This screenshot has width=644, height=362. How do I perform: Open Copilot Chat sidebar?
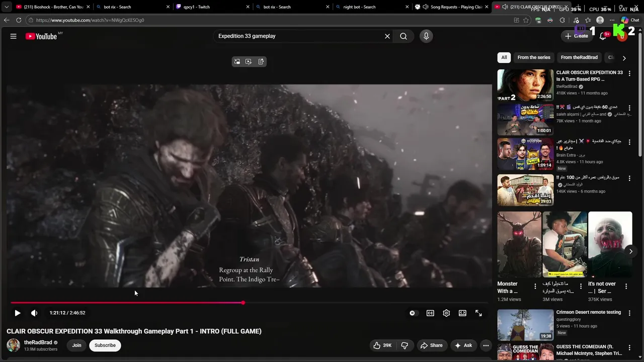coord(630,20)
